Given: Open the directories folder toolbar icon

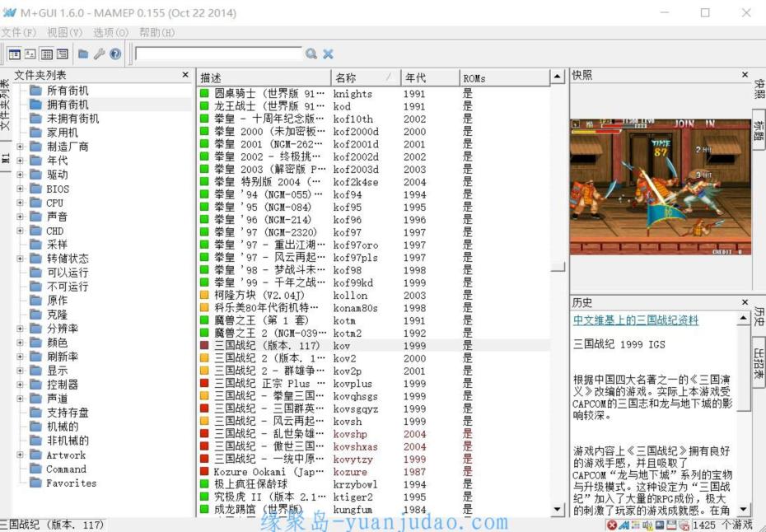Looking at the screenshot, I should (83, 54).
